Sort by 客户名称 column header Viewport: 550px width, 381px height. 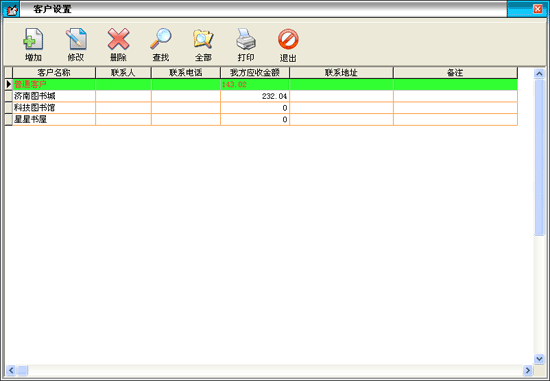(x=54, y=73)
